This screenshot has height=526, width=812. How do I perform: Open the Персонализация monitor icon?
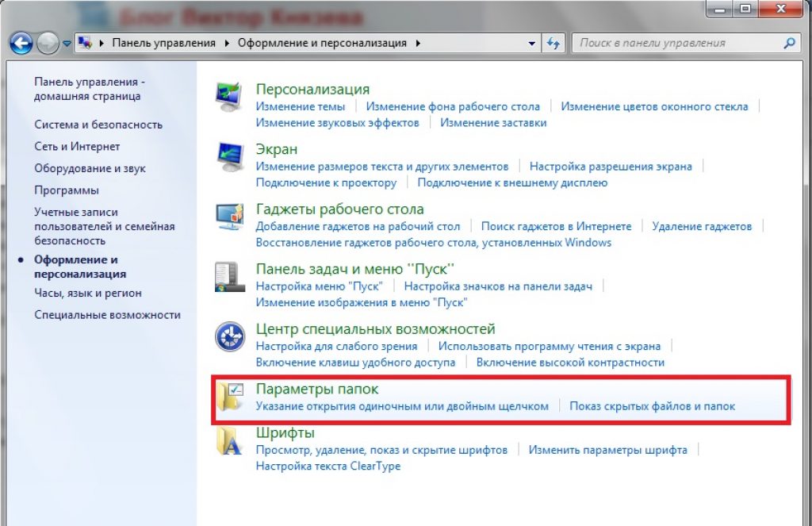229,97
